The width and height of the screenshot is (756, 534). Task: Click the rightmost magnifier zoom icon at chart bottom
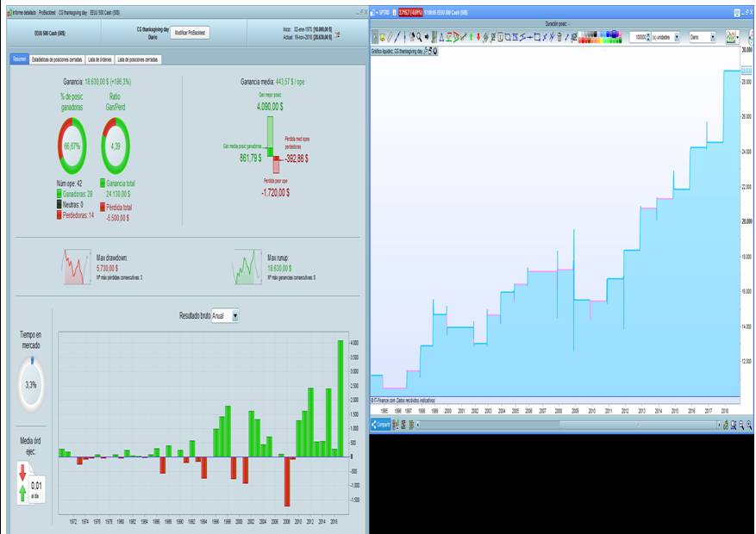click(749, 425)
